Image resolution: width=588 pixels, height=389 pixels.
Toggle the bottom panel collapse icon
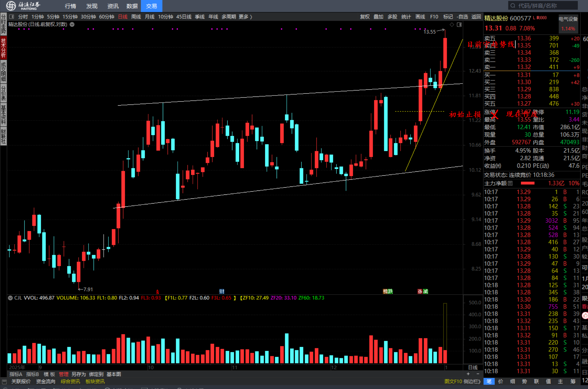[4, 382]
